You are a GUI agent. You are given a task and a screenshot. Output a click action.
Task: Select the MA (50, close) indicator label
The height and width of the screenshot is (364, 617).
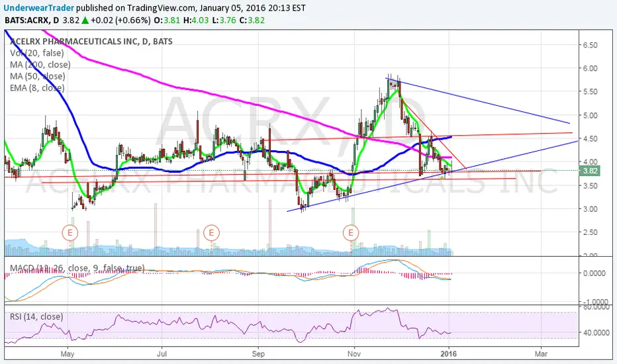coord(37,76)
